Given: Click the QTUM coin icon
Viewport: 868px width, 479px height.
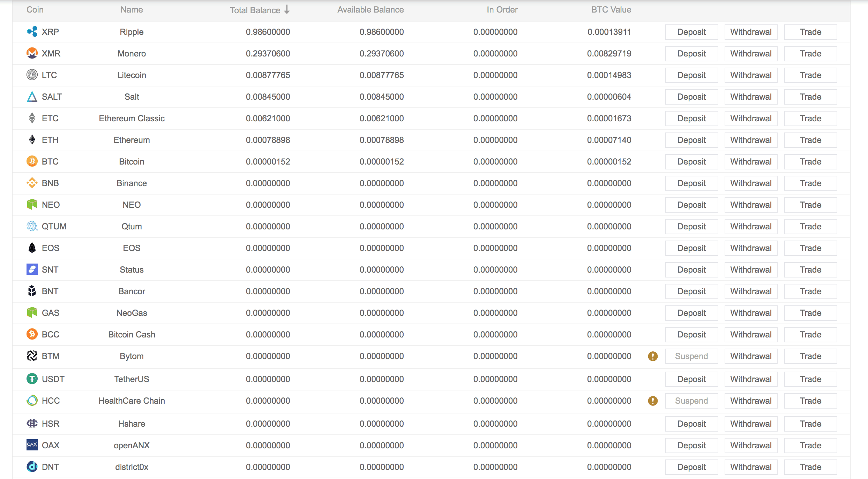Looking at the screenshot, I should tap(32, 226).
